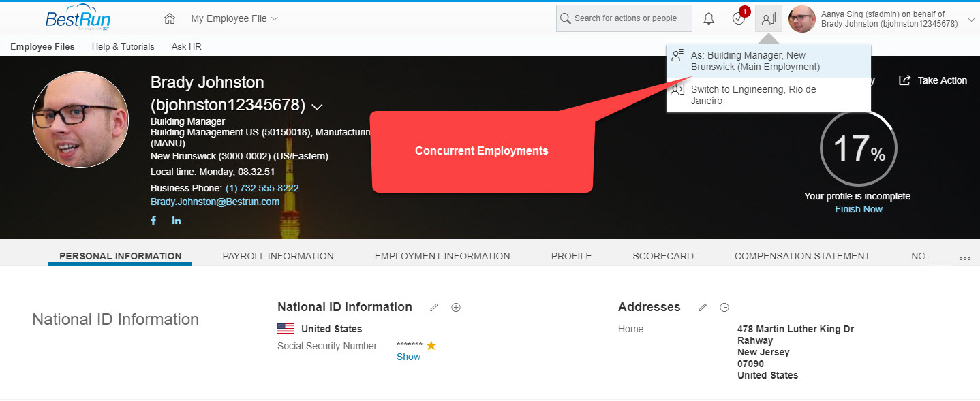The height and width of the screenshot is (401, 980).
Task: Click the concurrent employment switcher icon
Action: tap(769, 18)
